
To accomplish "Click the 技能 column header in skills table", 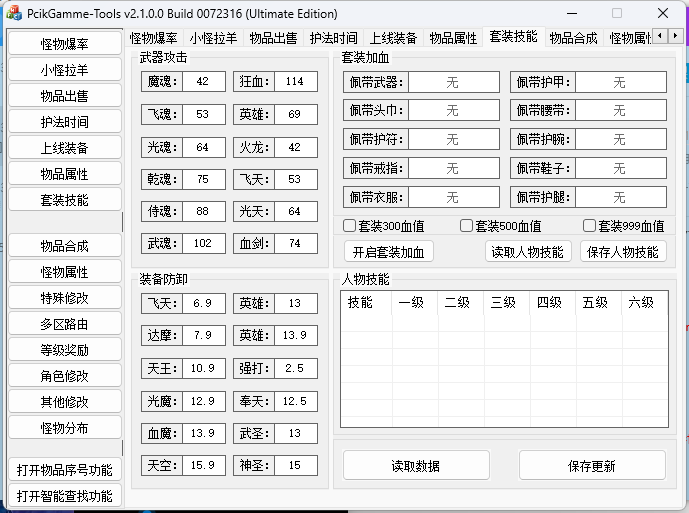I will click(x=366, y=302).
